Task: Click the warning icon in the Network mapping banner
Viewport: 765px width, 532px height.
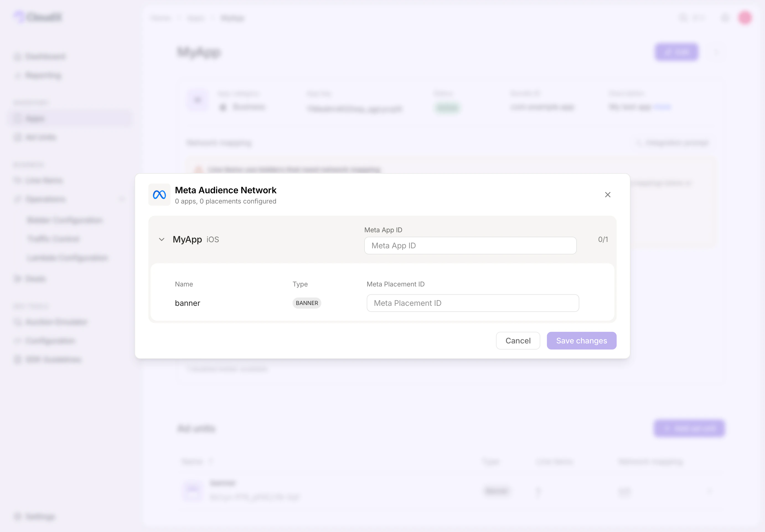Action: [198, 169]
